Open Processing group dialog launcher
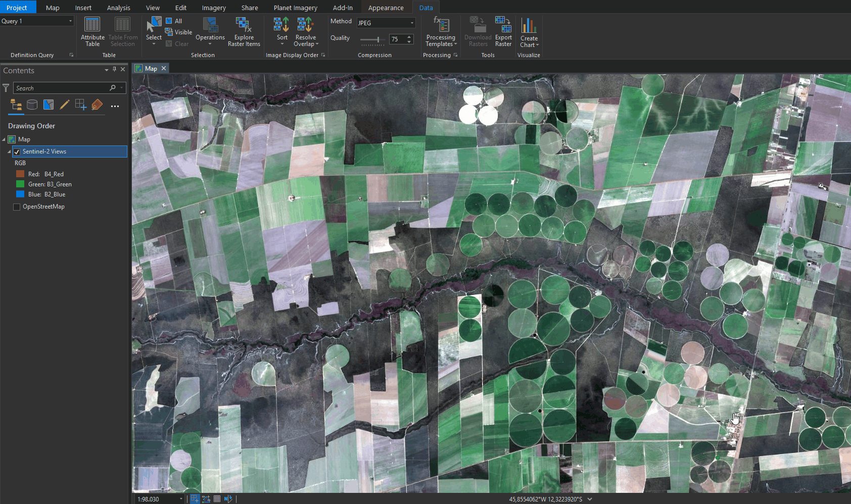The width and height of the screenshot is (851, 504). (x=455, y=55)
